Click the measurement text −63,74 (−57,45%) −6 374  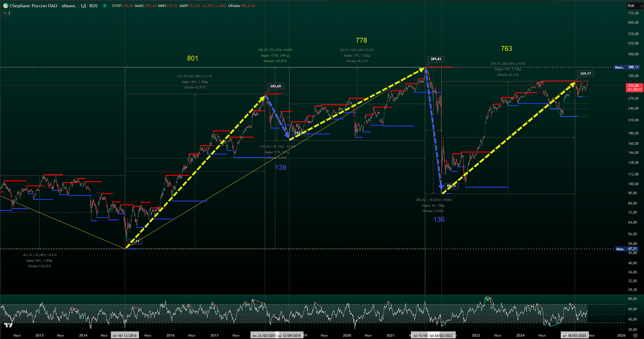pyautogui.click(x=39, y=255)
